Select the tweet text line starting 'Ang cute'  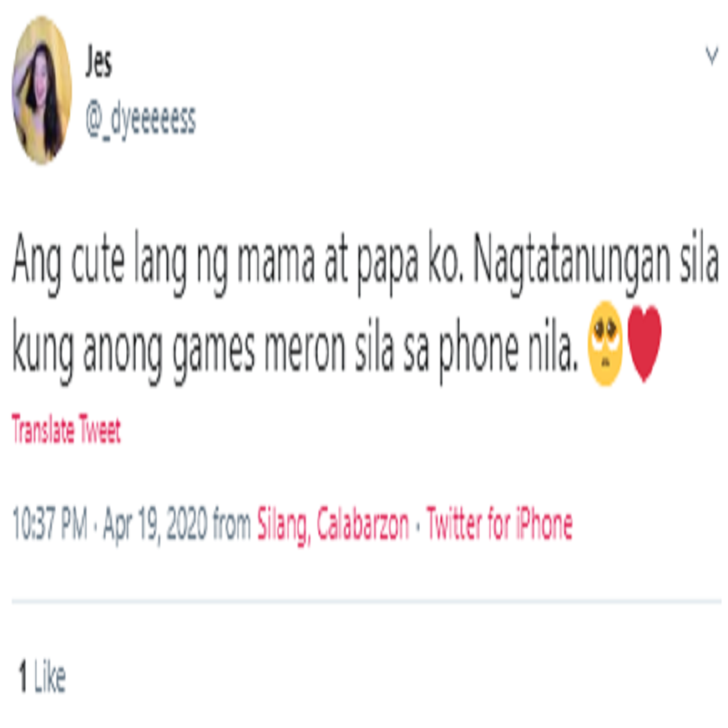(365, 262)
